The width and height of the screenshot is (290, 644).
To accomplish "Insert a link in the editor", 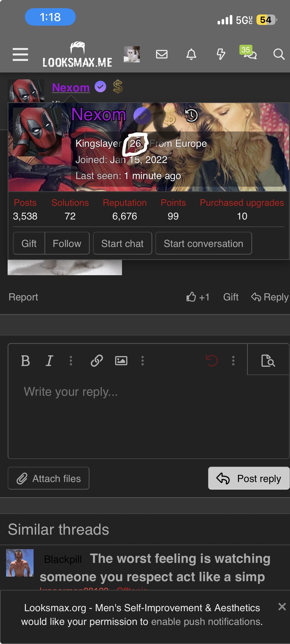I will 97,361.
